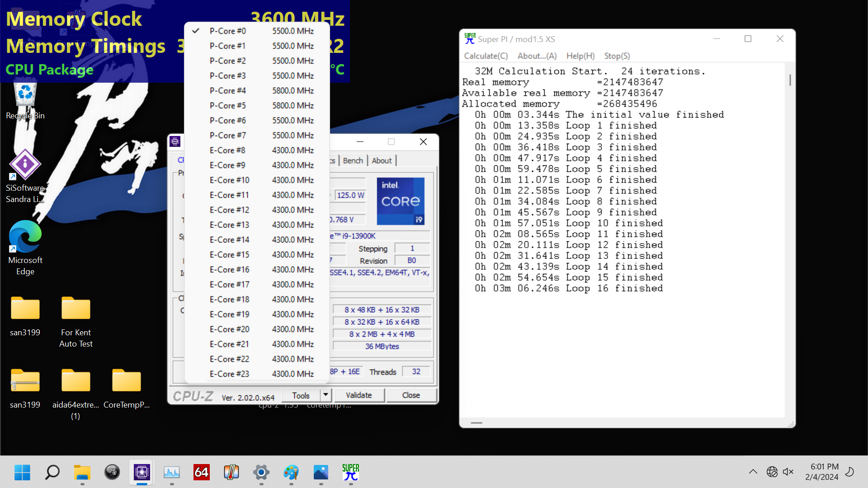Select P-Core #1 in core list
Viewport: 868px width, 488px height.
pyautogui.click(x=257, y=46)
